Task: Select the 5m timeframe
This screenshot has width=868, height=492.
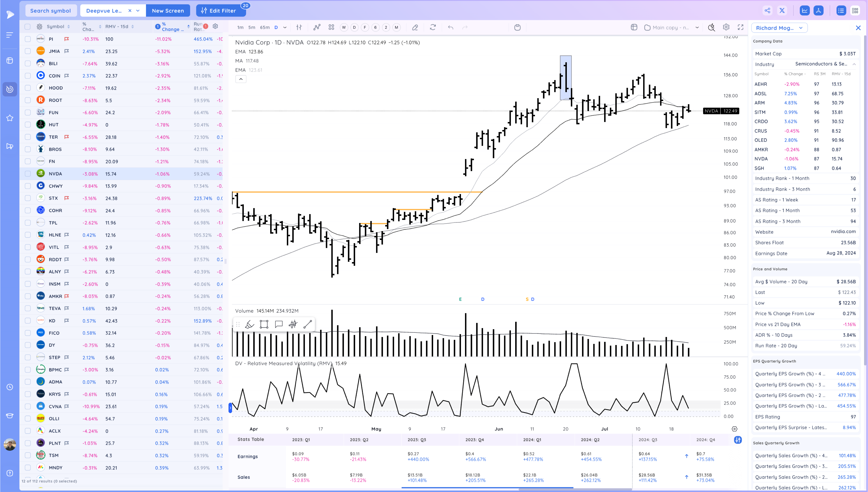Action: (252, 27)
